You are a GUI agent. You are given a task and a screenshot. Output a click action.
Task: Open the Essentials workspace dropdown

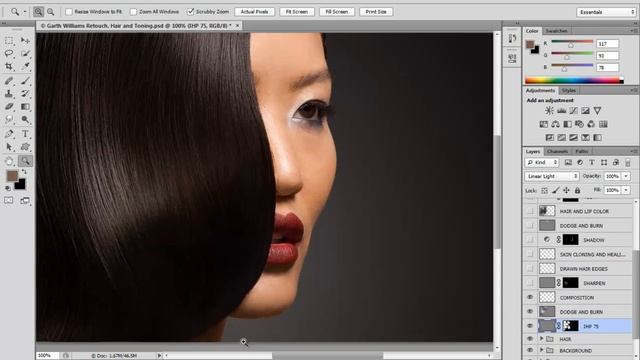[x=606, y=12]
